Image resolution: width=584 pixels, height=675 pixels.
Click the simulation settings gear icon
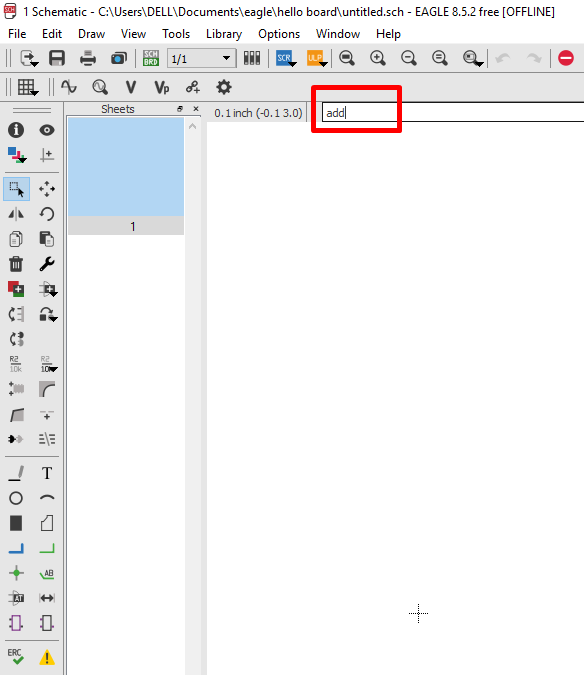click(224, 87)
